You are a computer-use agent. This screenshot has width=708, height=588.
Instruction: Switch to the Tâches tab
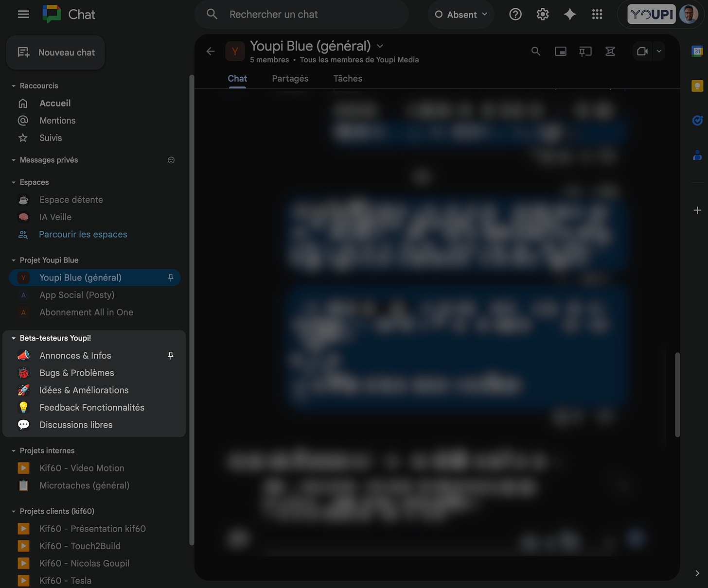(x=348, y=78)
